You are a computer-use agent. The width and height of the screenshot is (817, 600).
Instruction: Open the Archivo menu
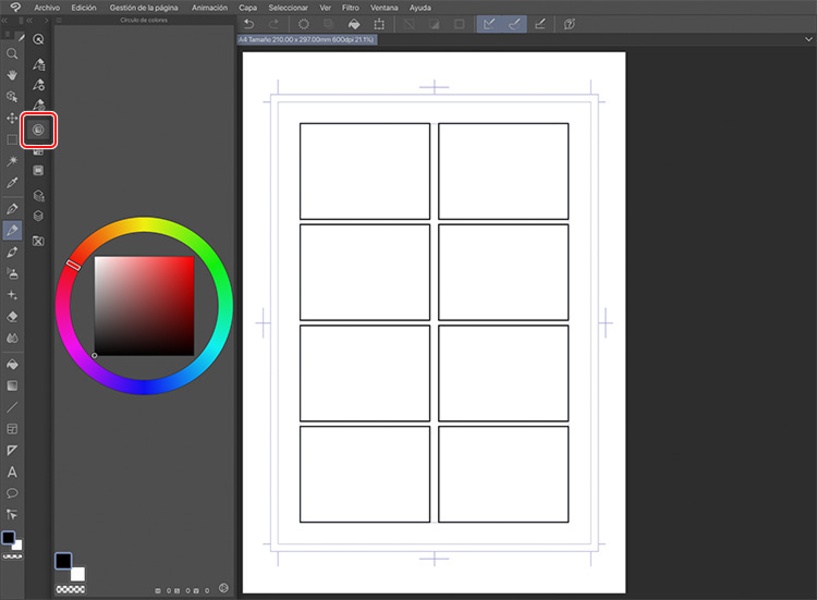pos(47,7)
